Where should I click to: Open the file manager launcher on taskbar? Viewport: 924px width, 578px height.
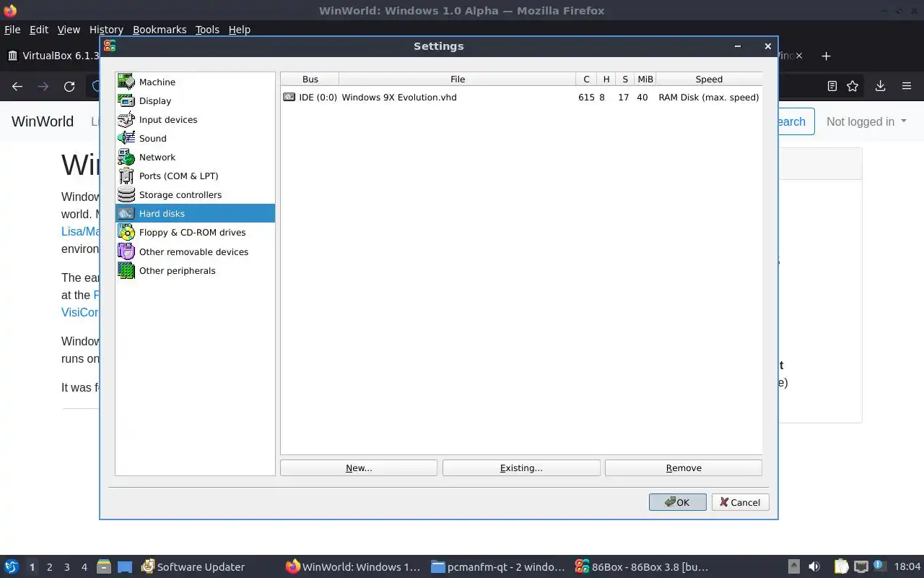coord(103,566)
